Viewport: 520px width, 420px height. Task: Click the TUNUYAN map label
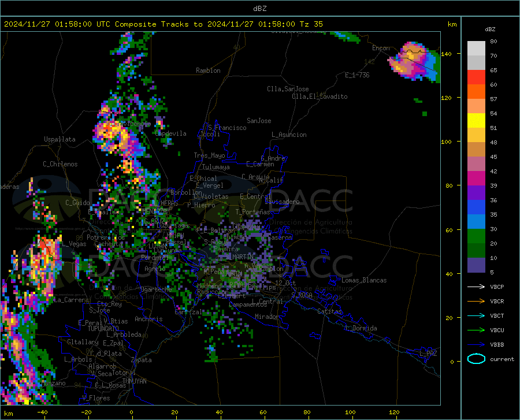pyautogui.click(x=134, y=381)
